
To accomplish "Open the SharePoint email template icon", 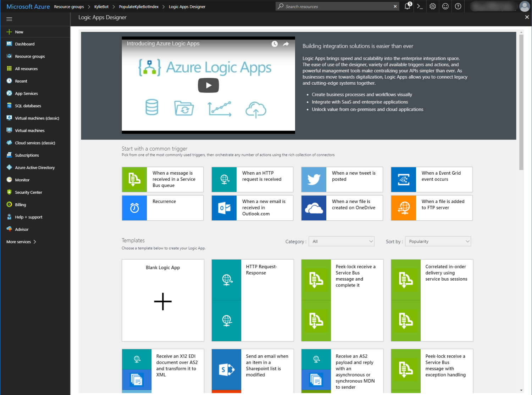I will click(227, 370).
